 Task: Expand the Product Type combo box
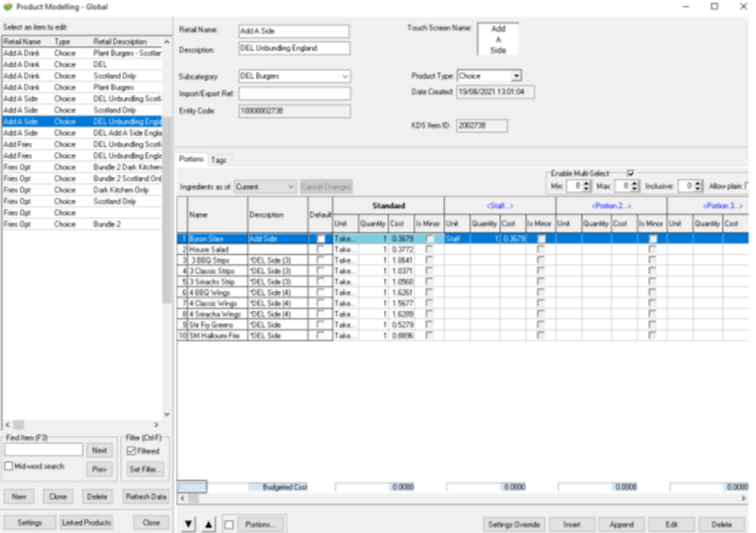(516, 76)
